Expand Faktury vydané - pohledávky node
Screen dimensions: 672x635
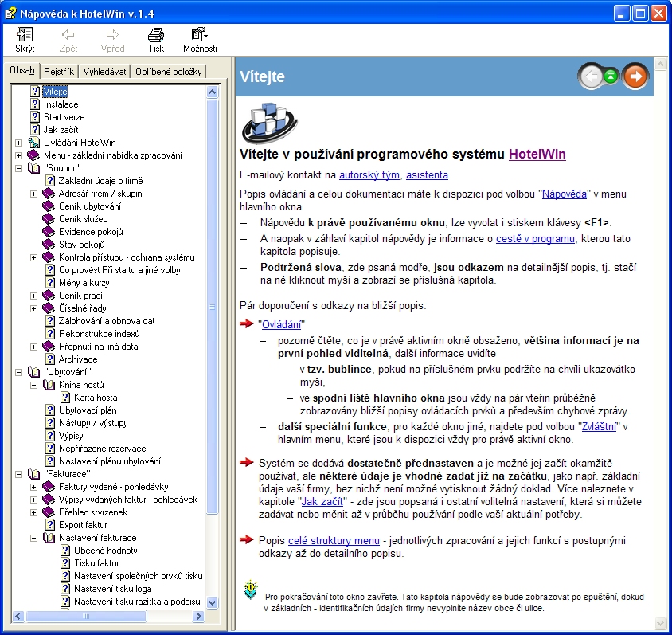(x=34, y=487)
